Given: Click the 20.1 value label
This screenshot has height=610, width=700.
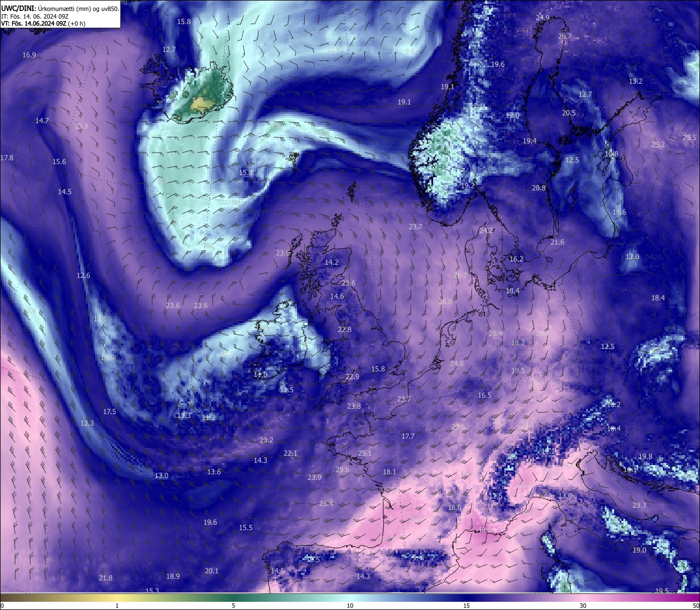Looking at the screenshot, I should pos(212,571).
